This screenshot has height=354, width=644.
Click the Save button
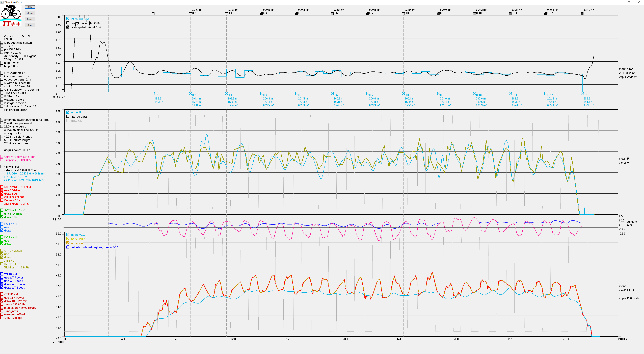tap(30, 25)
